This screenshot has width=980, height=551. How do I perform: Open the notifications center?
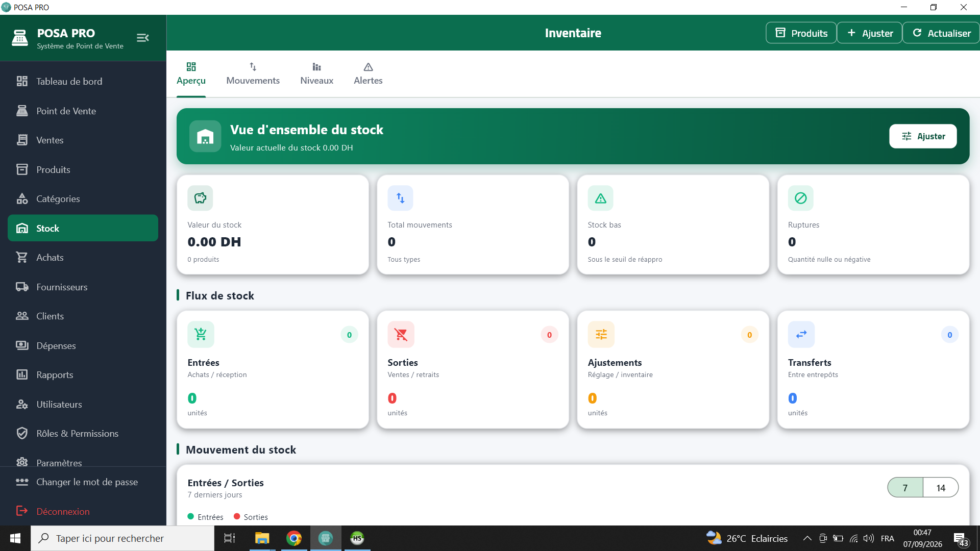coord(961,539)
